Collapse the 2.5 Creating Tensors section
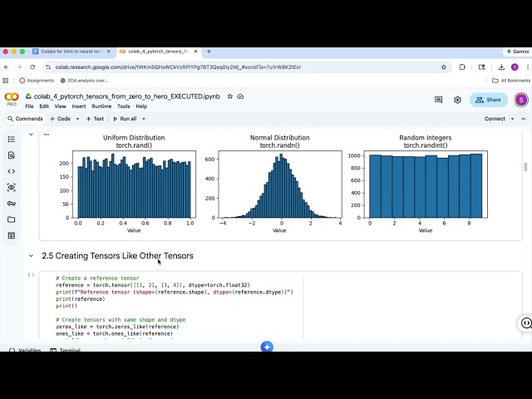The width and height of the screenshot is (532, 399). (32, 256)
